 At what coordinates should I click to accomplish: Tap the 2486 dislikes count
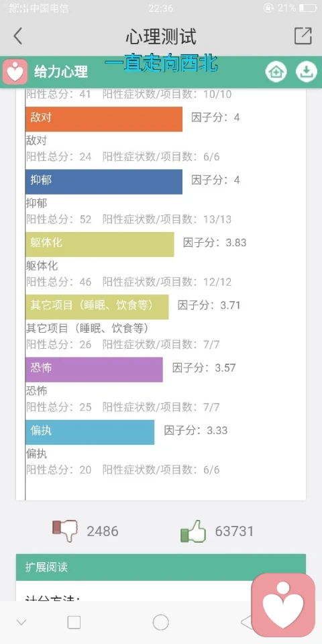pos(103,531)
